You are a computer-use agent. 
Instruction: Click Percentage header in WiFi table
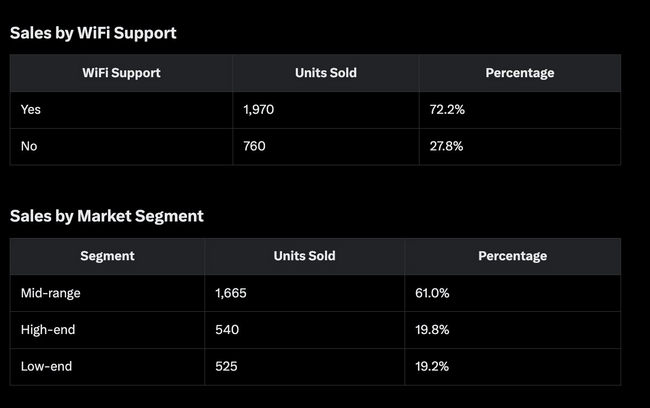point(519,73)
